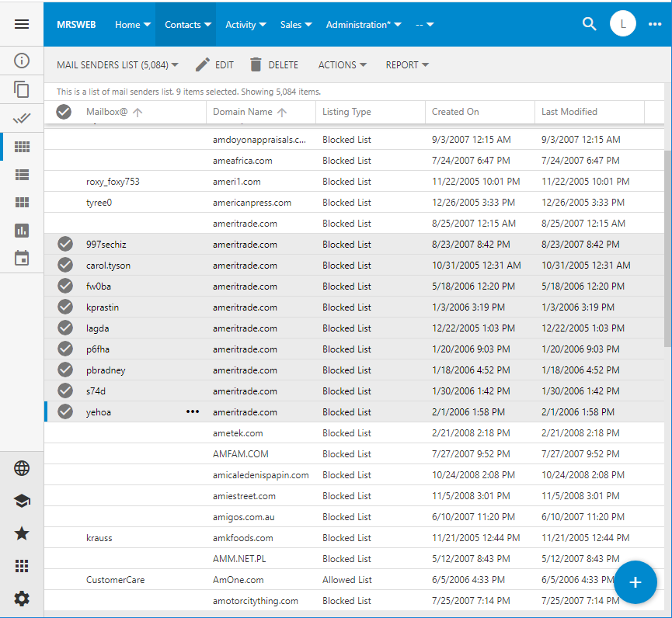Select the small grid view icon
The image size is (672, 618).
pyautogui.click(x=22, y=147)
